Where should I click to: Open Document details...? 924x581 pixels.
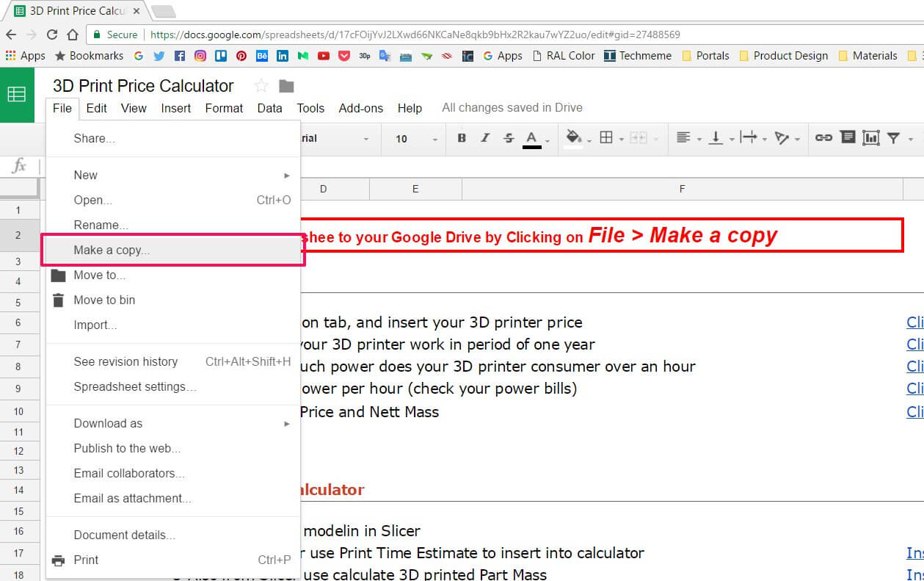pyautogui.click(x=173, y=535)
